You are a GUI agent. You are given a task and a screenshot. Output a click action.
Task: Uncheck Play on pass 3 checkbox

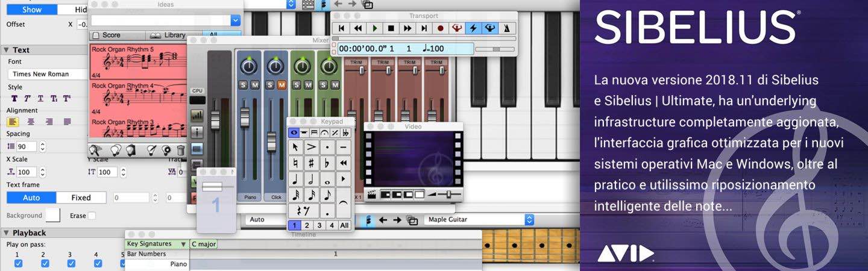click(71, 264)
